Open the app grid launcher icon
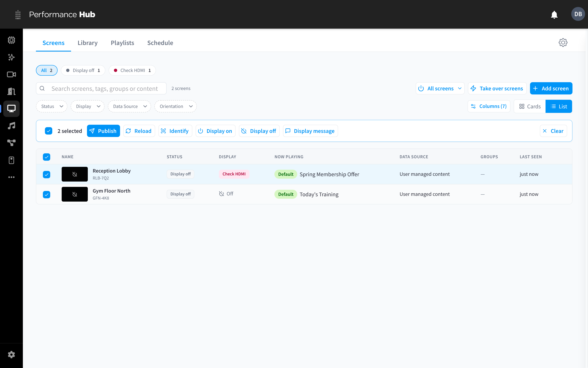Viewport: 588px width, 368px height. click(x=18, y=15)
